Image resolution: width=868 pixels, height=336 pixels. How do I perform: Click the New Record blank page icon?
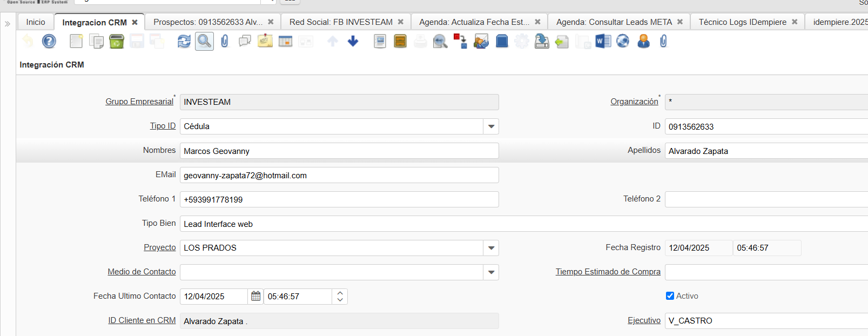click(76, 41)
